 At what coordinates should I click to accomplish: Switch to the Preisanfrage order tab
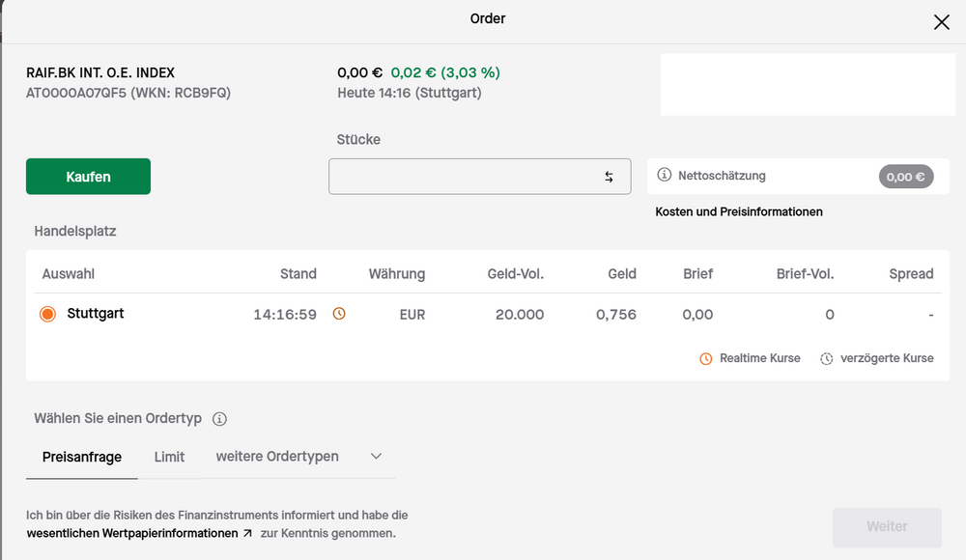[x=82, y=457]
